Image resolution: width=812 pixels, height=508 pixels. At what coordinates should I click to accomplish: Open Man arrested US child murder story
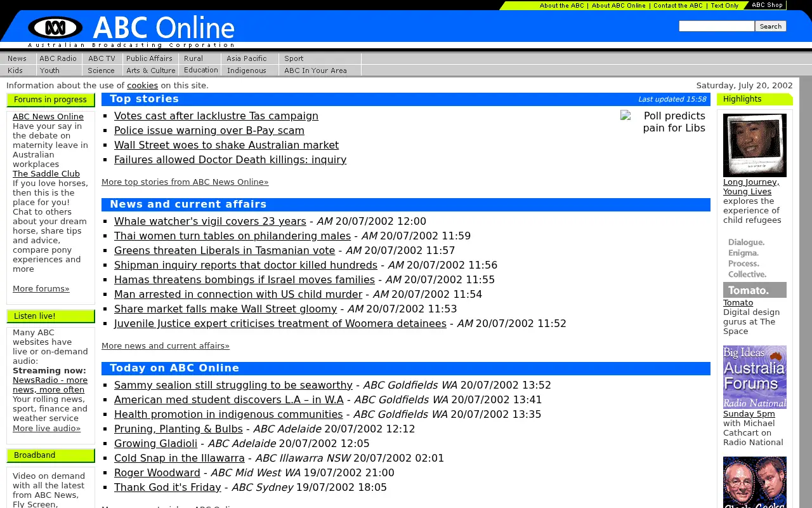point(238,294)
